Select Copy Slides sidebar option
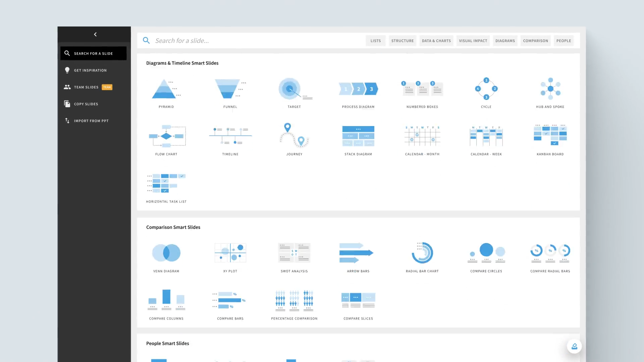This screenshot has height=362, width=644. [86, 104]
